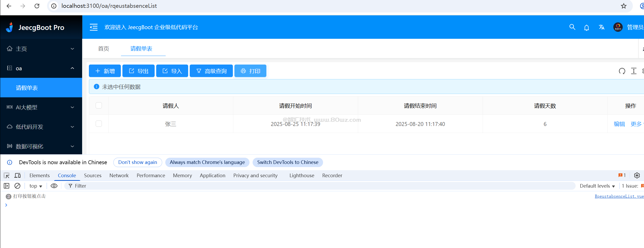
Task: Expand the 数据可视化 sidebar menu
Action: point(41,146)
